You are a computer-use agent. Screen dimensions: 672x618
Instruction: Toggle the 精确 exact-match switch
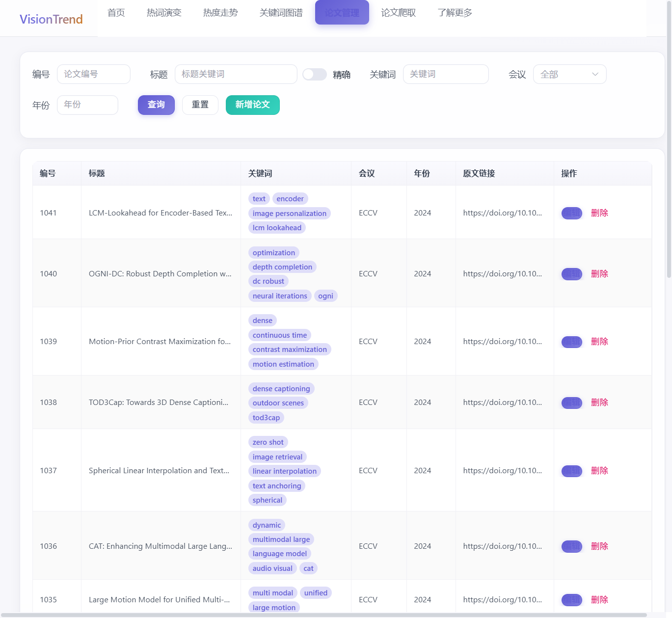pyautogui.click(x=315, y=74)
